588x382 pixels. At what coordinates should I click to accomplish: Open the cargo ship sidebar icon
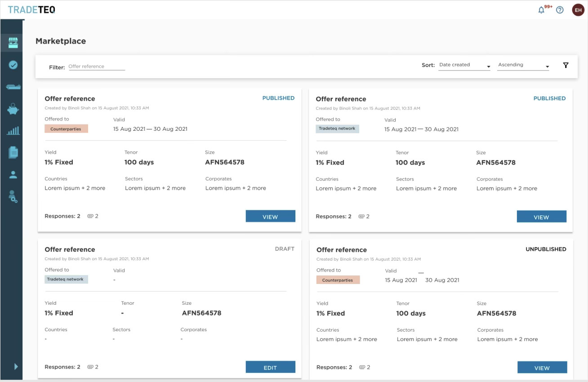point(13,87)
